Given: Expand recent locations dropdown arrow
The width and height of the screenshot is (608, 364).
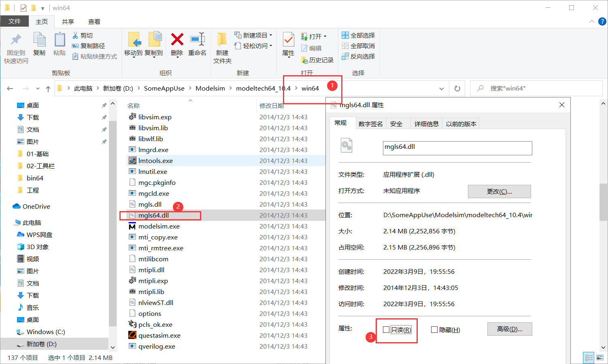Looking at the screenshot, I should coord(38,89).
